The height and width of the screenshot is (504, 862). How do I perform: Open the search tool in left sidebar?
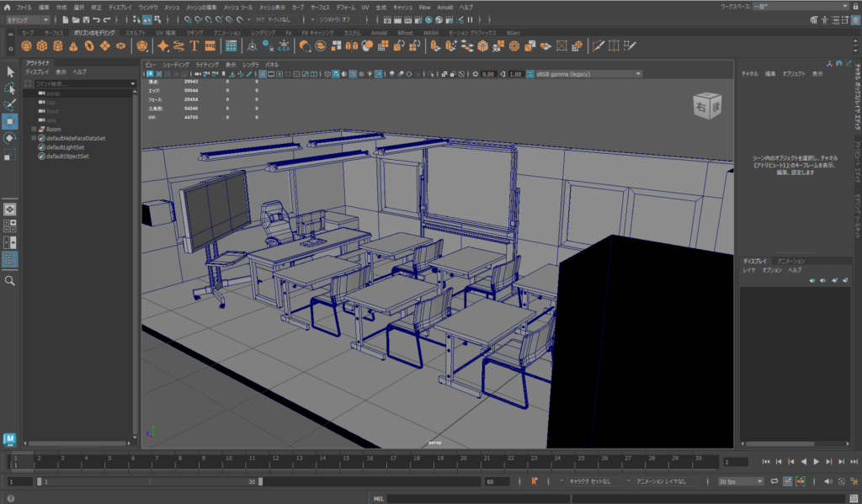pyautogui.click(x=10, y=280)
